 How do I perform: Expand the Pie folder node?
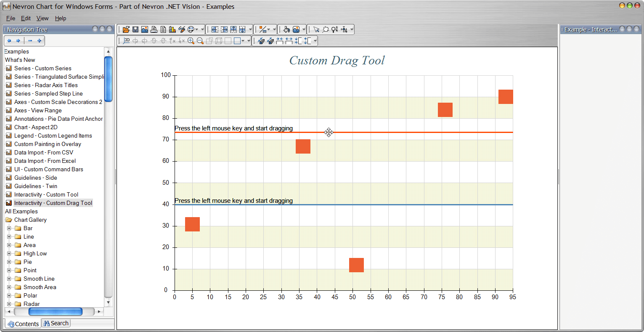(9, 262)
